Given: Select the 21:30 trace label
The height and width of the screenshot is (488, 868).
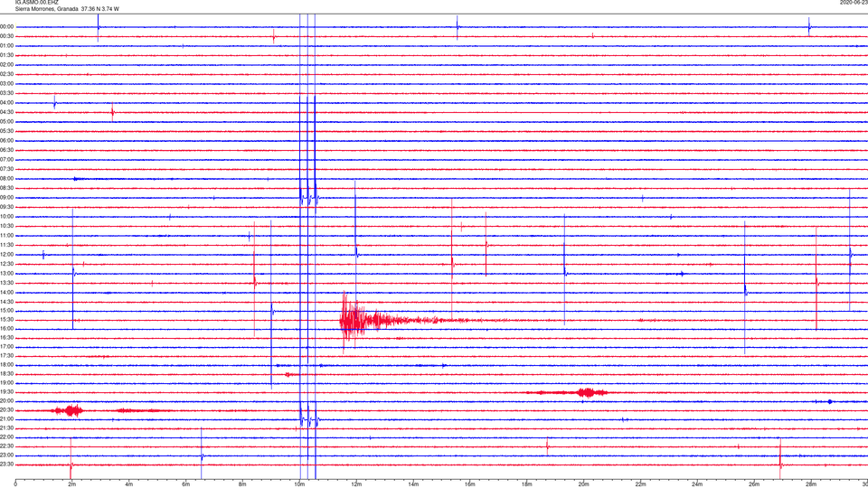Looking at the screenshot, I should point(6,428).
